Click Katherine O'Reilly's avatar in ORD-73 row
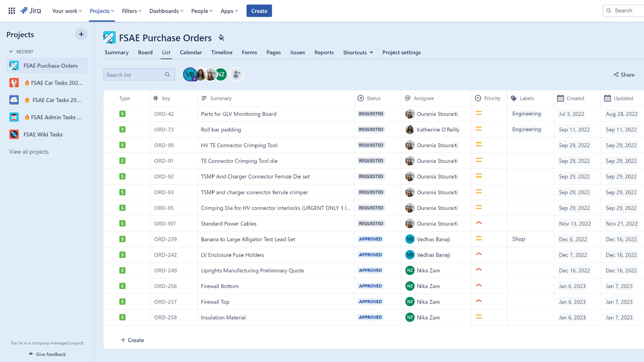 pos(410,129)
